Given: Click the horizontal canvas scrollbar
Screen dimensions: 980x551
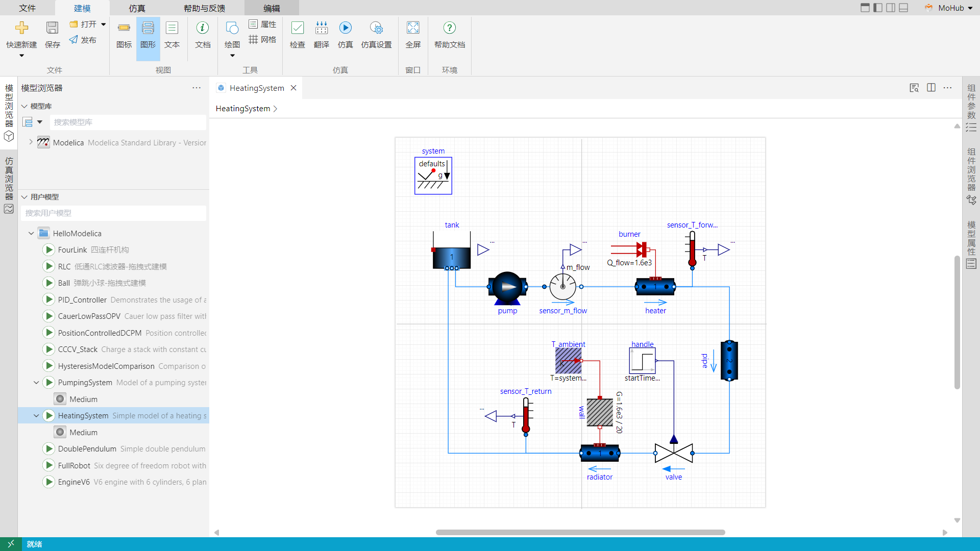Looking at the screenshot, I should point(580,532).
